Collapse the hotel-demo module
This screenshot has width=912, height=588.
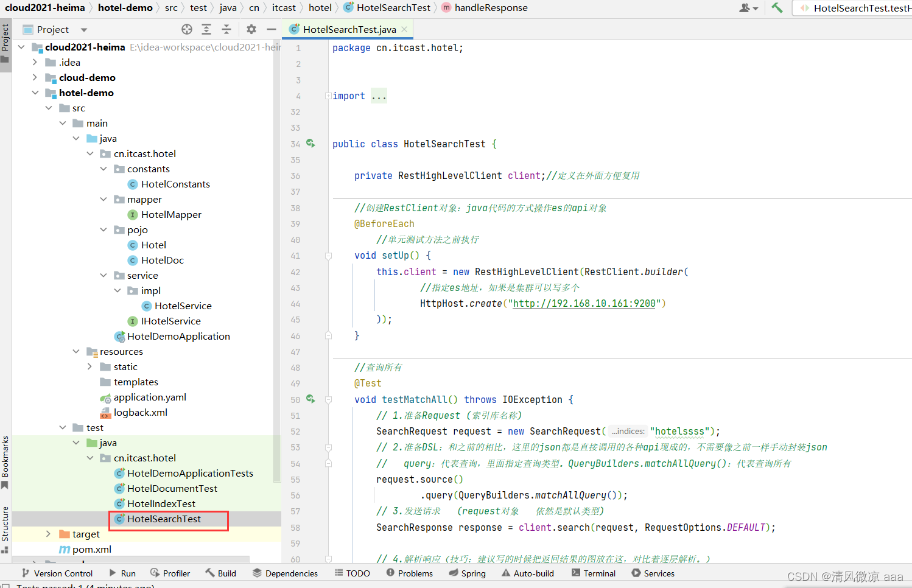tap(35, 93)
